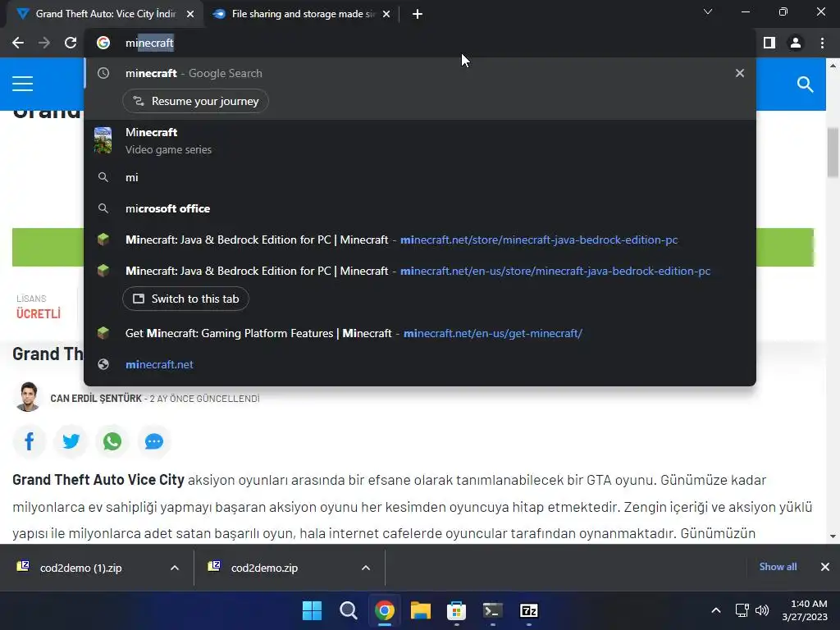The width and height of the screenshot is (840, 630).
Task: Click the network status tray icon
Action: 742,610
